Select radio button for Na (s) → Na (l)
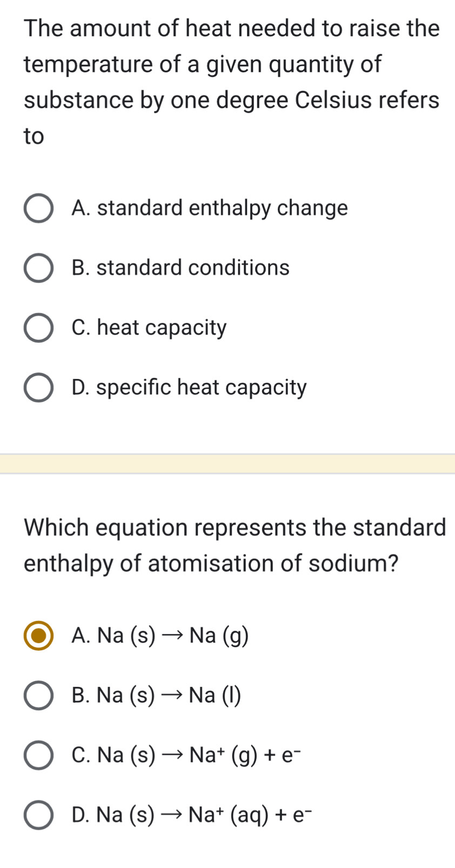The width and height of the screenshot is (455, 868). pyautogui.click(x=38, y=696)
